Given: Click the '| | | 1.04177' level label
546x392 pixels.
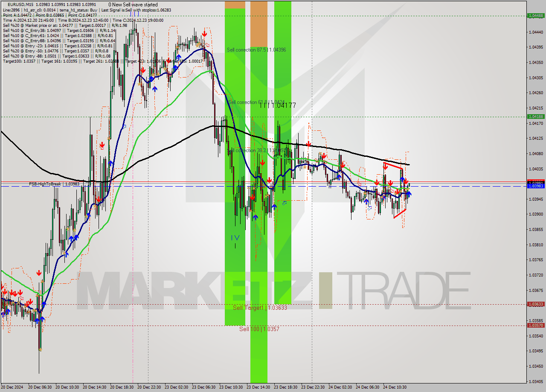Looking at the screenshot, I should tap(278, 105).
